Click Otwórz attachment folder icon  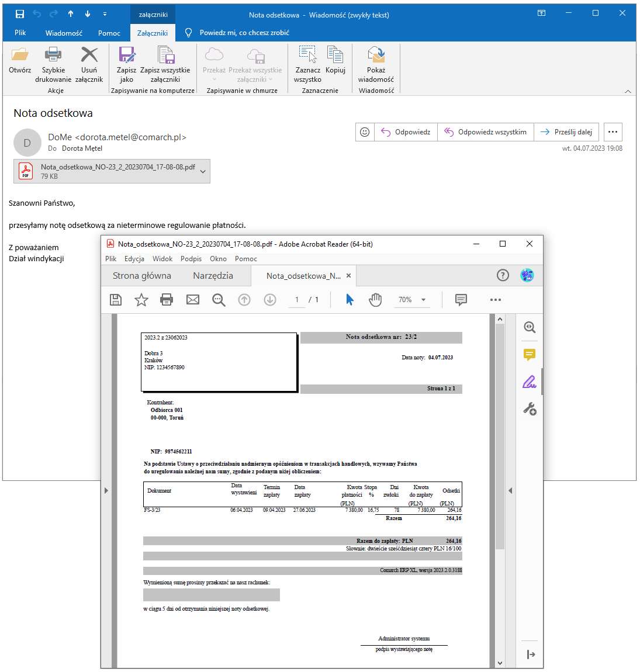pyautogui.click(x=20, y=55)
